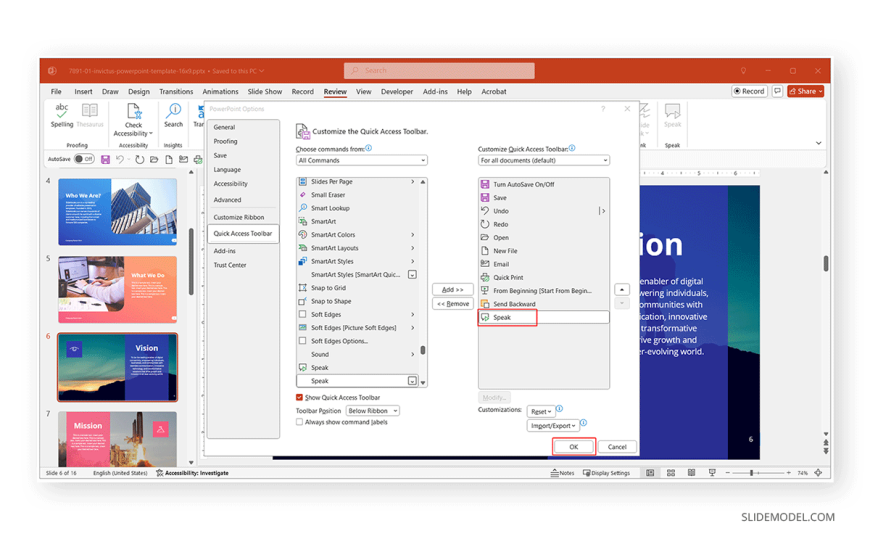
Task: Open the Notes pane from the status bar
Action: 562,473
